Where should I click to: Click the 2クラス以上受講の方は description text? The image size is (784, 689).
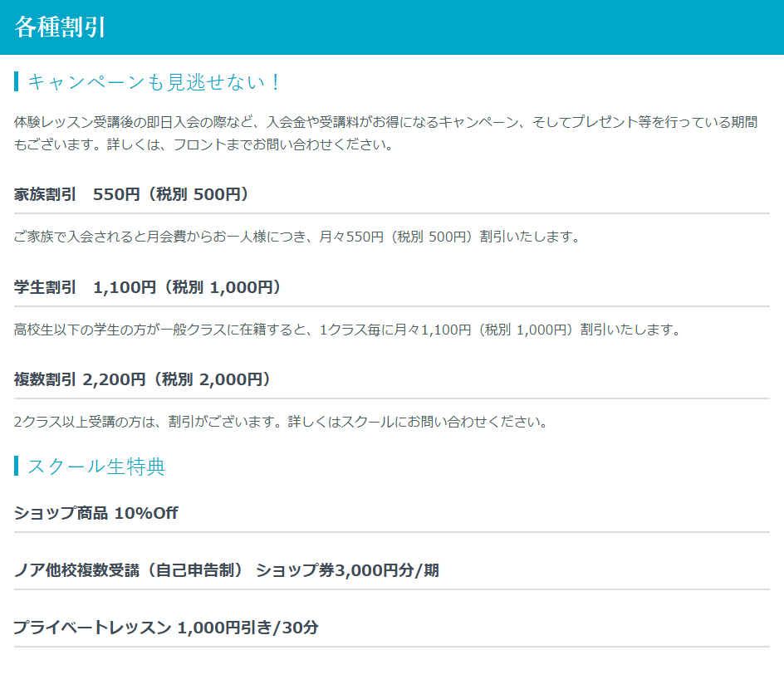coord(281,422)
